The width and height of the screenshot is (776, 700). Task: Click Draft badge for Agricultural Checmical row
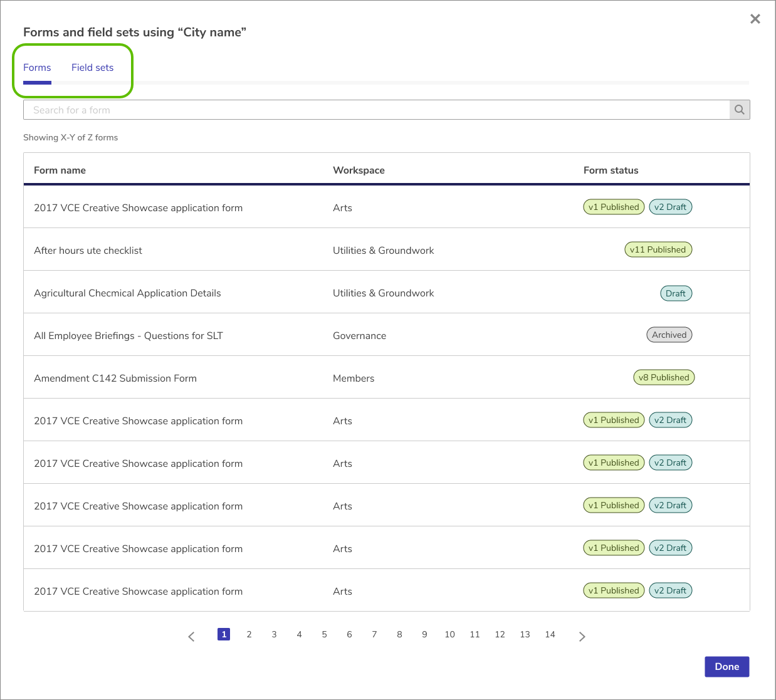tap(676, 293)
